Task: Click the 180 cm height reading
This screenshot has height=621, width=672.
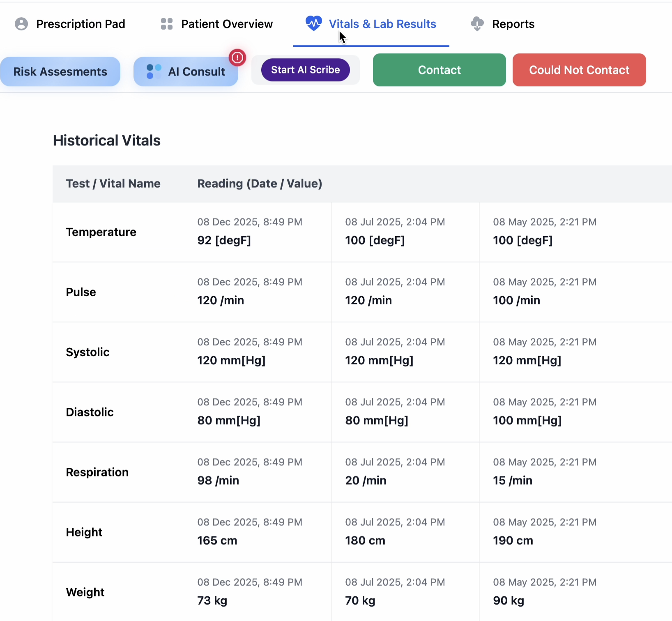Action: pos(365,540)
